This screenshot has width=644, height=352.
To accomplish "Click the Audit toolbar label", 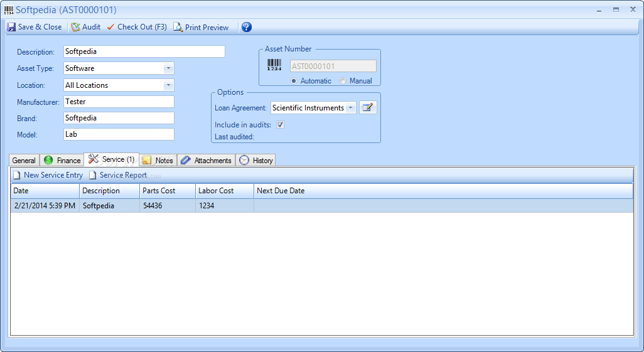I will pos(91,27).
